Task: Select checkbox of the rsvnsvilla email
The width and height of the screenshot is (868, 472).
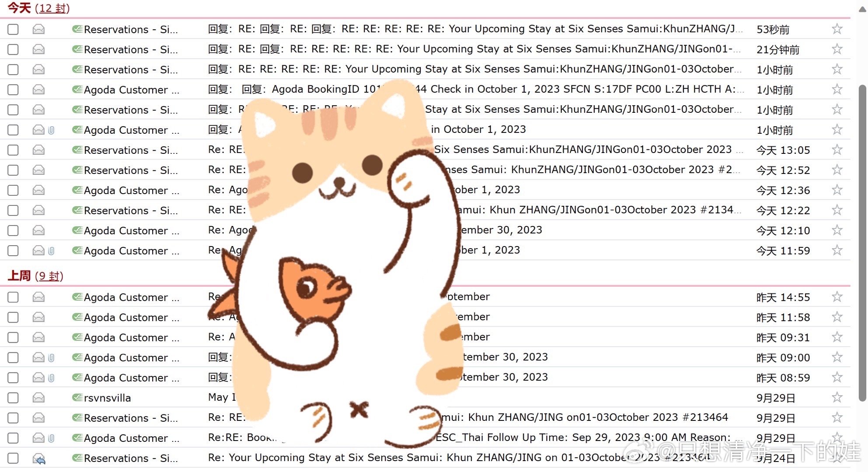Action: pos(13,398)
